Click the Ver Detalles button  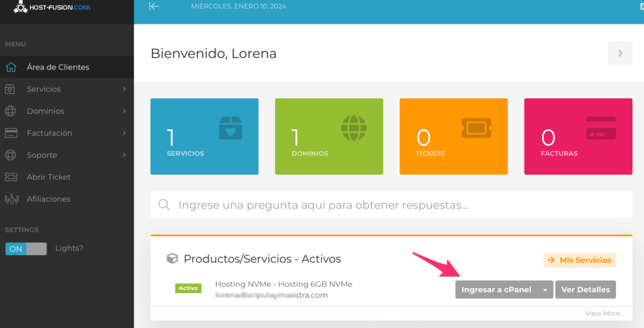click(x=585, y=290)
